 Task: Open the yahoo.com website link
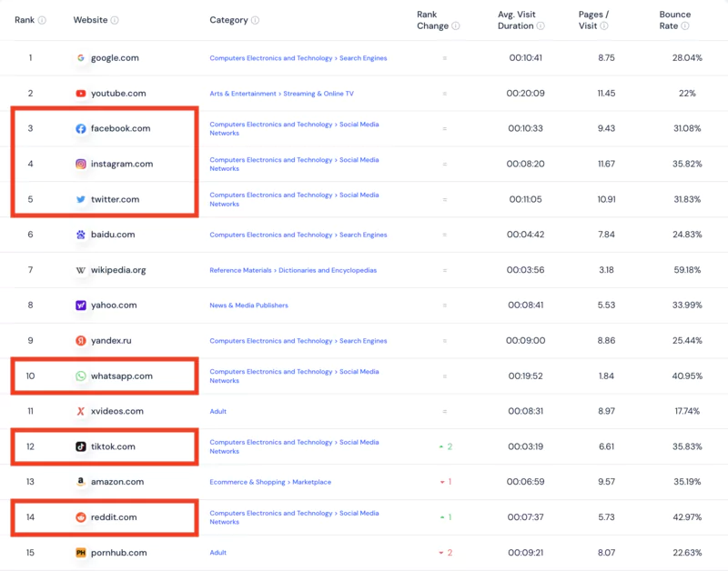pos(114,306)
